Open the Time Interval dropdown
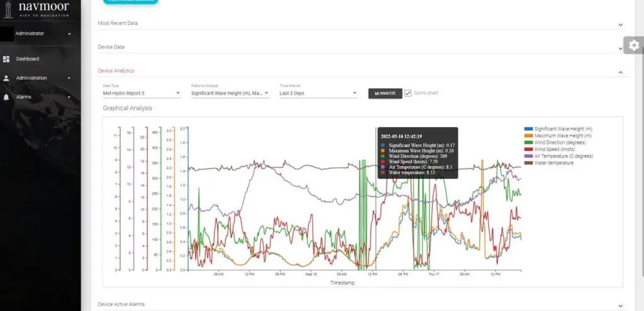 click(x=318, y=93)
